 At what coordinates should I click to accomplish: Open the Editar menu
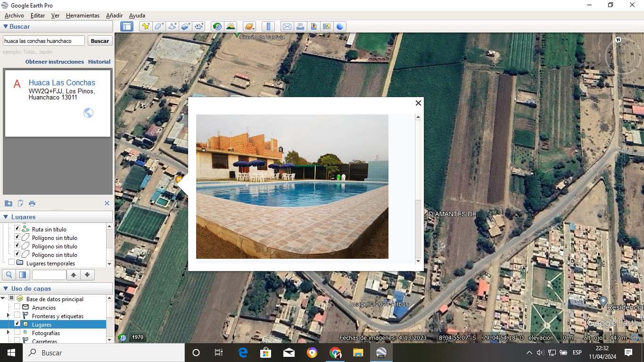point(38,16)
